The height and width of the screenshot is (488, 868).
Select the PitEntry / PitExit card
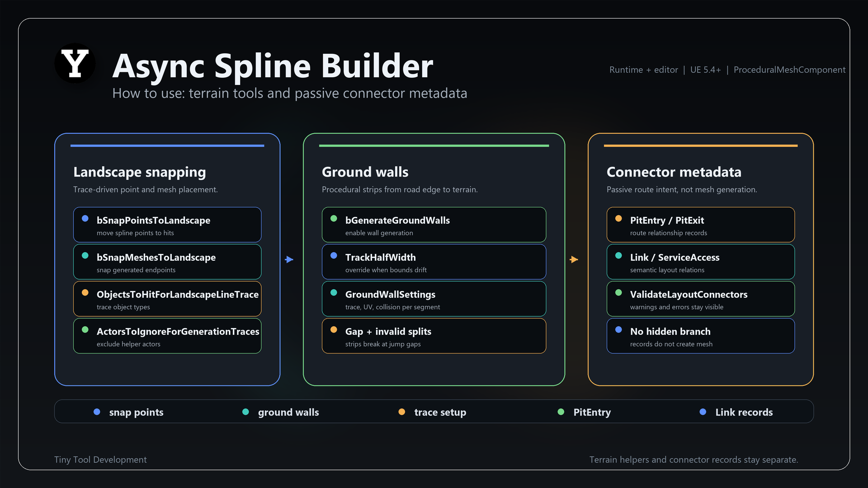click(x=701, y=225)
